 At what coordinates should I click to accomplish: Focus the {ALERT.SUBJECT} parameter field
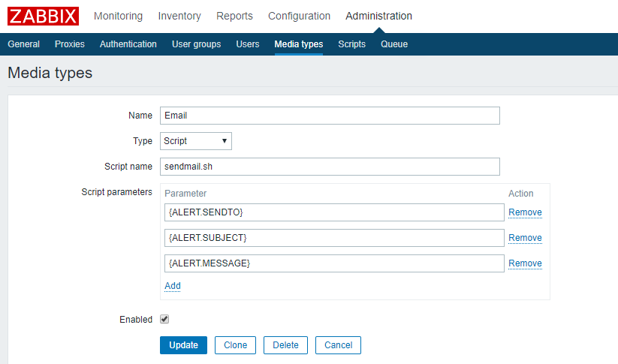click(x=334, y=238)
